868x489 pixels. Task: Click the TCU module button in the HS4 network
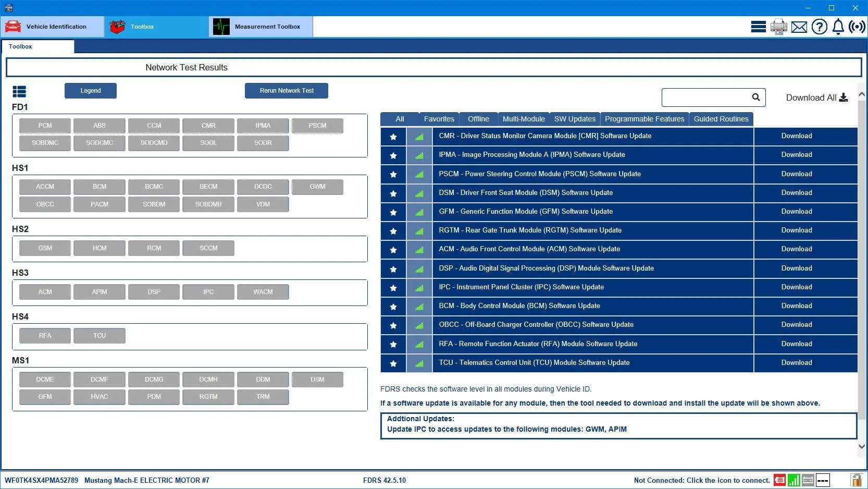[x=100, y=336]
